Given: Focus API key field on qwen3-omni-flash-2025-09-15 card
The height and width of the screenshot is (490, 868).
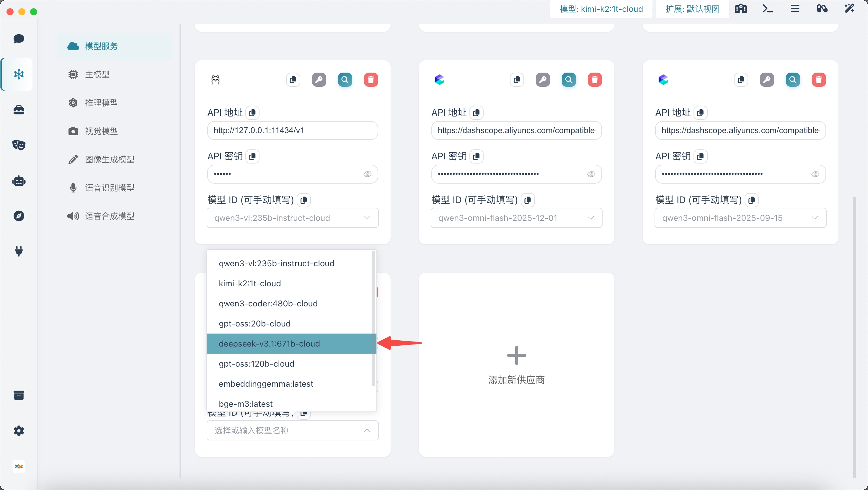Looking at the screenshot, I should [740, 174].
